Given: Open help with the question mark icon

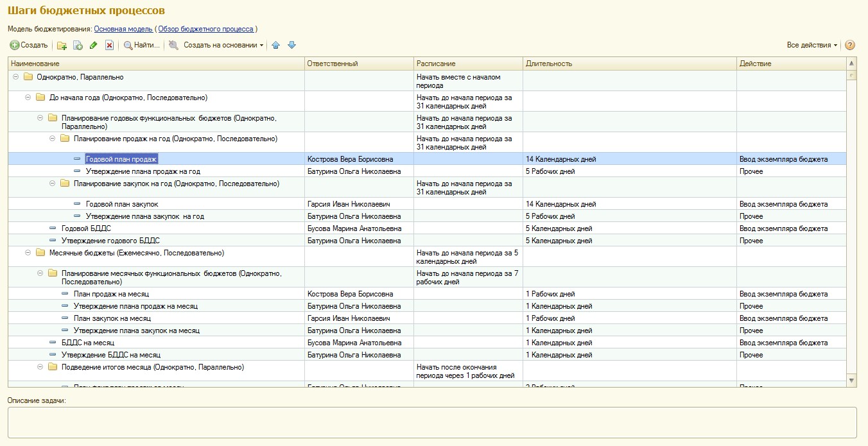Looking at the screenshot, I should [850, 46].
